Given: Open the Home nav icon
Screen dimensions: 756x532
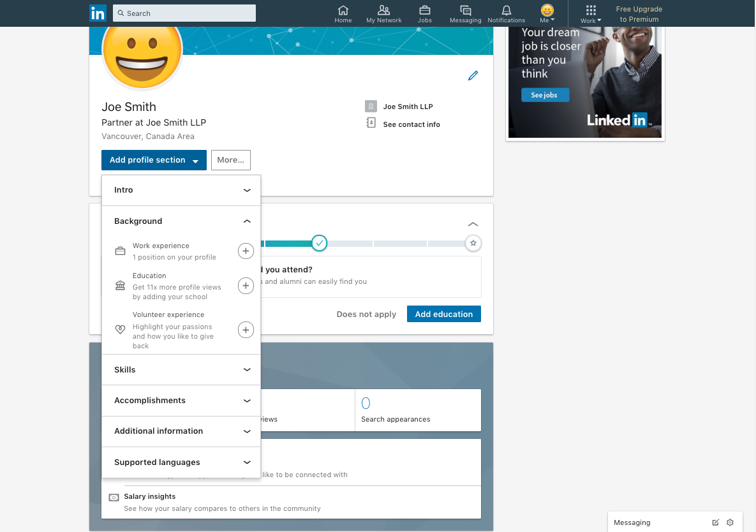Looking at the screenshot, I should (343, 14).
